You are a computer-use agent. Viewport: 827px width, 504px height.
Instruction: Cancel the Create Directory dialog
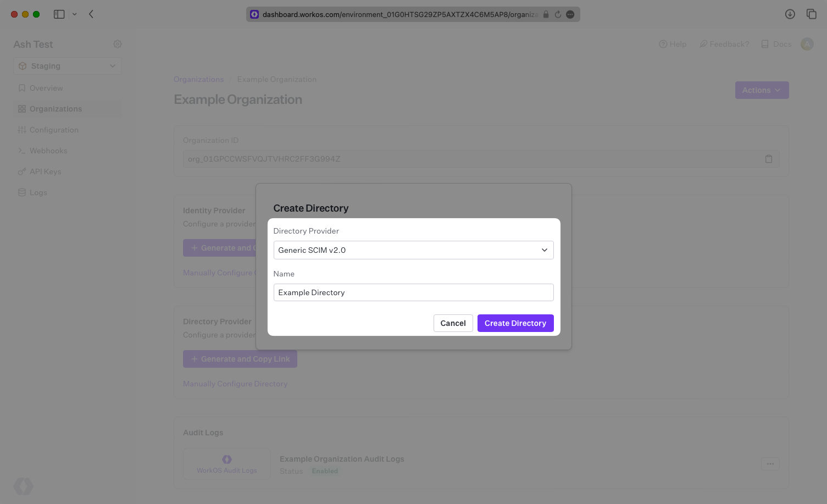click(x=453, y=323)
